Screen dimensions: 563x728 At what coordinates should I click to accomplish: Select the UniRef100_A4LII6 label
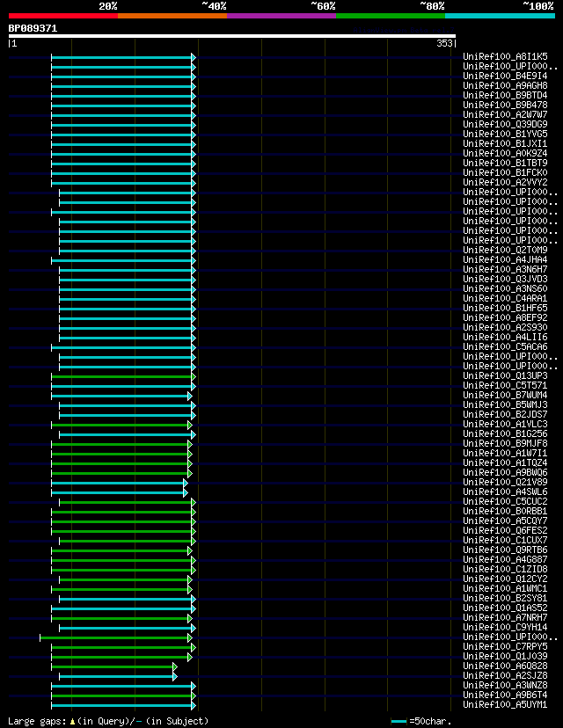click(x=505, y=337)
